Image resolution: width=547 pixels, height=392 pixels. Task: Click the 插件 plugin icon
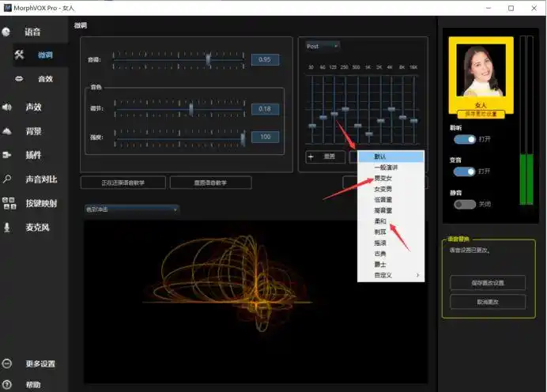click(x=7, y=155)
